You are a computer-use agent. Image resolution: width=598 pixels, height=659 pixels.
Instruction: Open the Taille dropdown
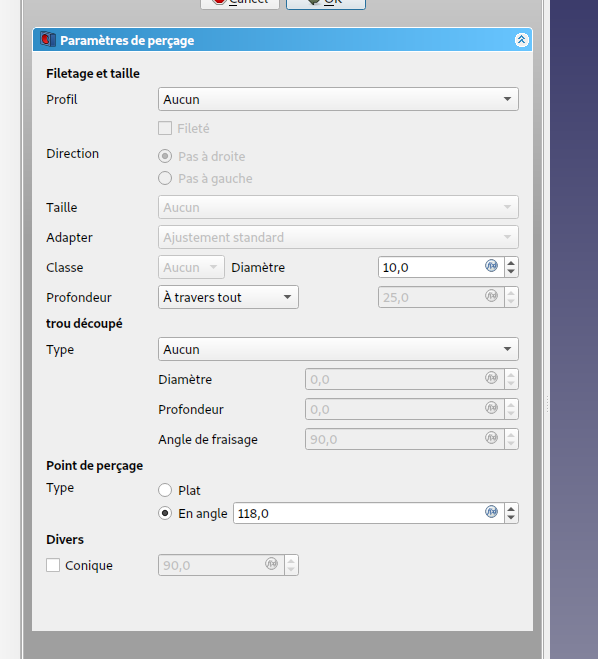click(338, 207)
